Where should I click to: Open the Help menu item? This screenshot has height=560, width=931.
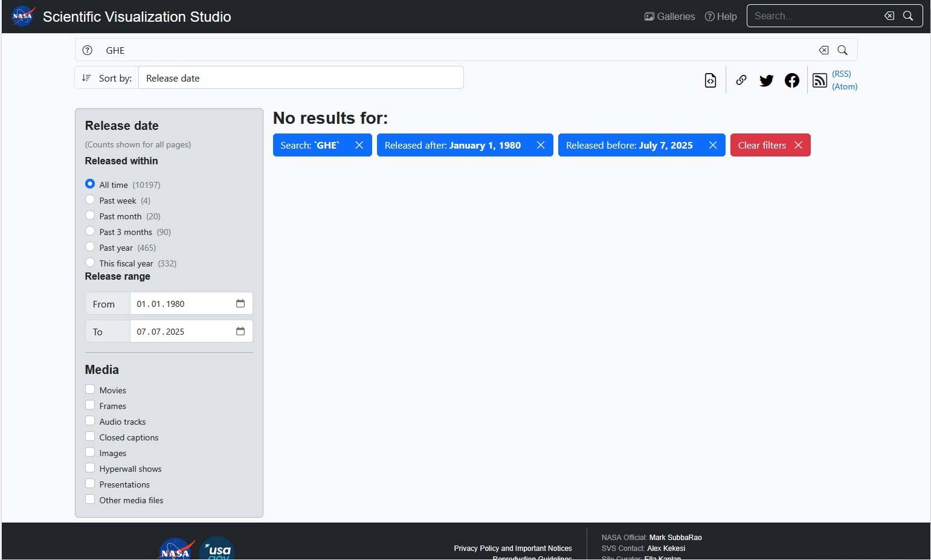coord(721,16)
